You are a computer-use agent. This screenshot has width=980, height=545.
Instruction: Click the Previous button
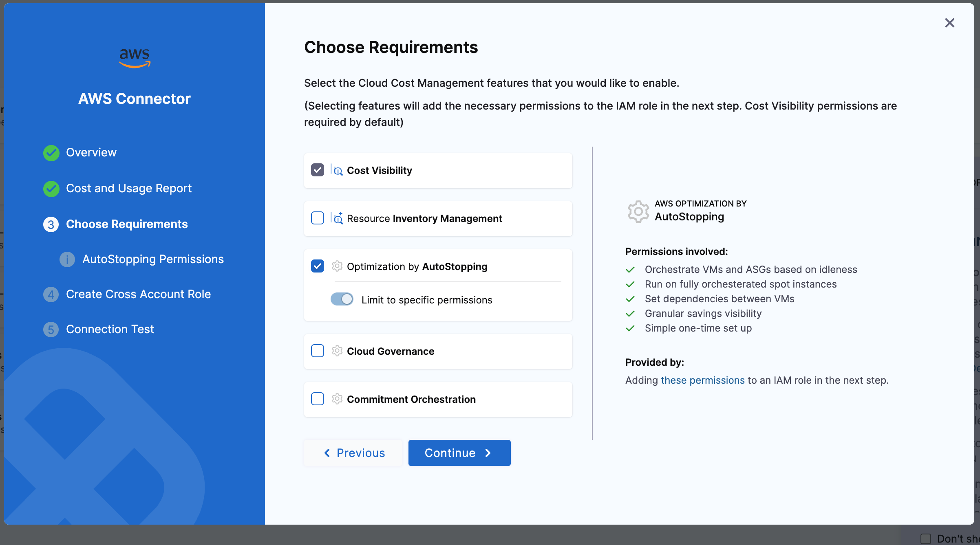[353, 453]
